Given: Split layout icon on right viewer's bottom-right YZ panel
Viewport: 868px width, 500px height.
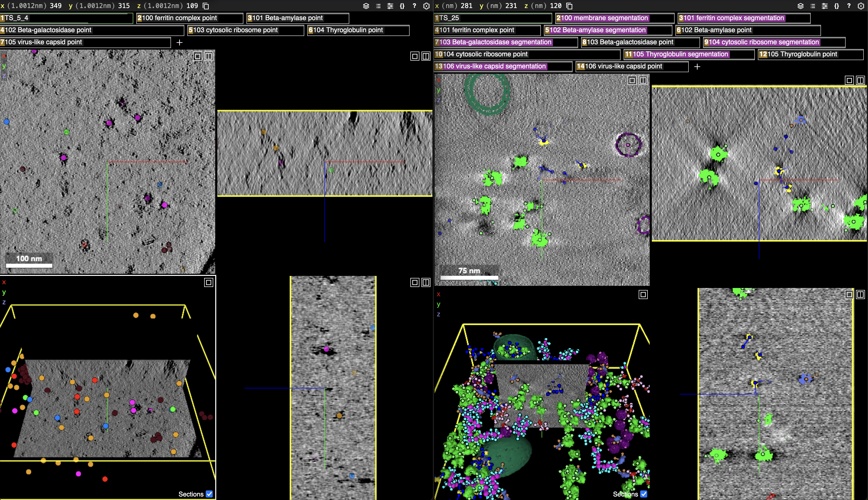Looking at the screenshot, I should point(860,295).
